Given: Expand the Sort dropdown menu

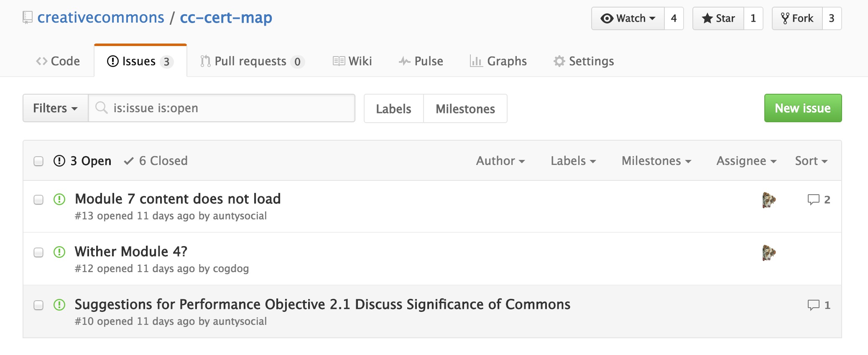Looking at the screenshot, I should [x=811, y=161].
